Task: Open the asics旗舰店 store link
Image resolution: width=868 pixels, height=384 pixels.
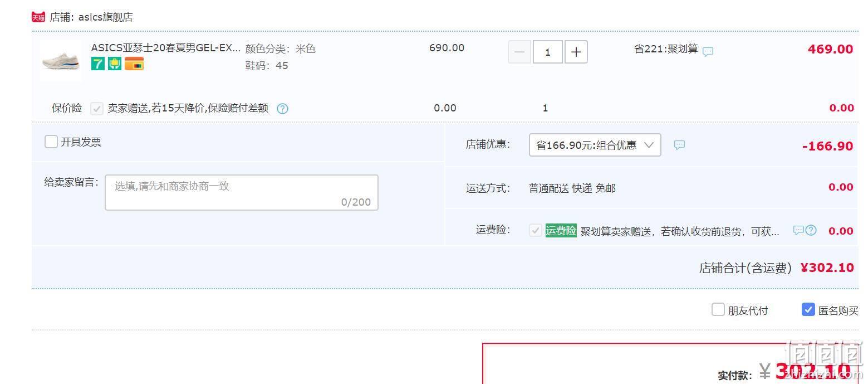Action: (105, 17)
